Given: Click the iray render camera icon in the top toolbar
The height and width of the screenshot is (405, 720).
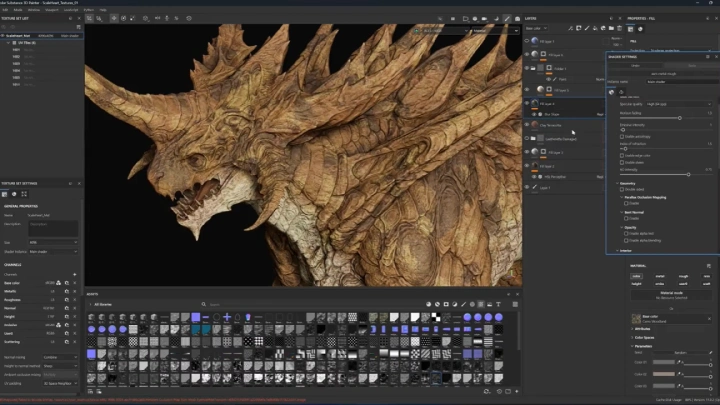Looking at the screenshot, I should pos(517,18).
